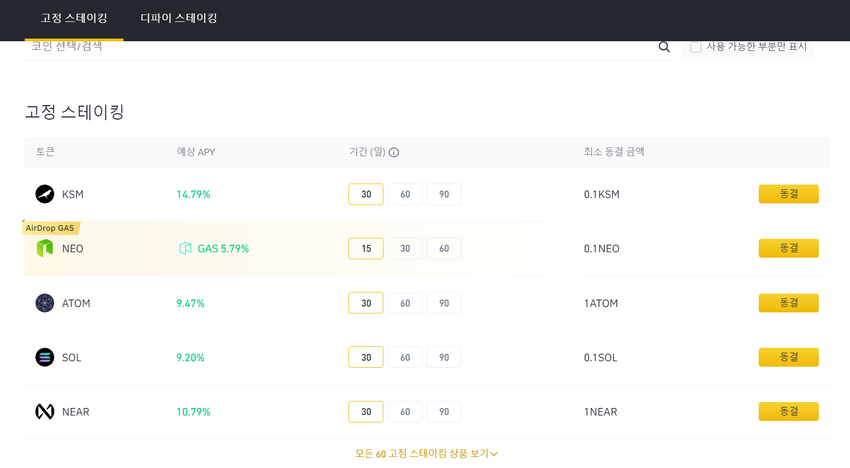The width and height of the screenshot is (850, 468).
Task: Select 90-day duration for ATOM
Action: pyautogui.click(x=443, y=303)
